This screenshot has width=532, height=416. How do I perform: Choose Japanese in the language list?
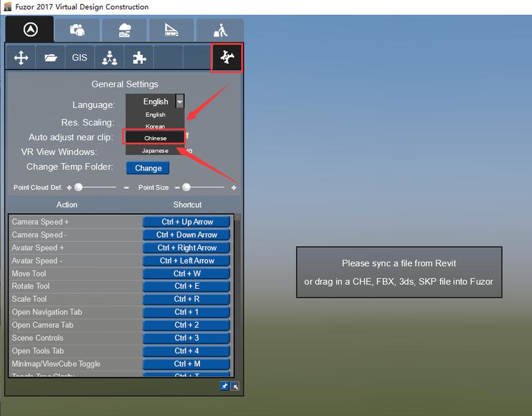click(155, 150)
